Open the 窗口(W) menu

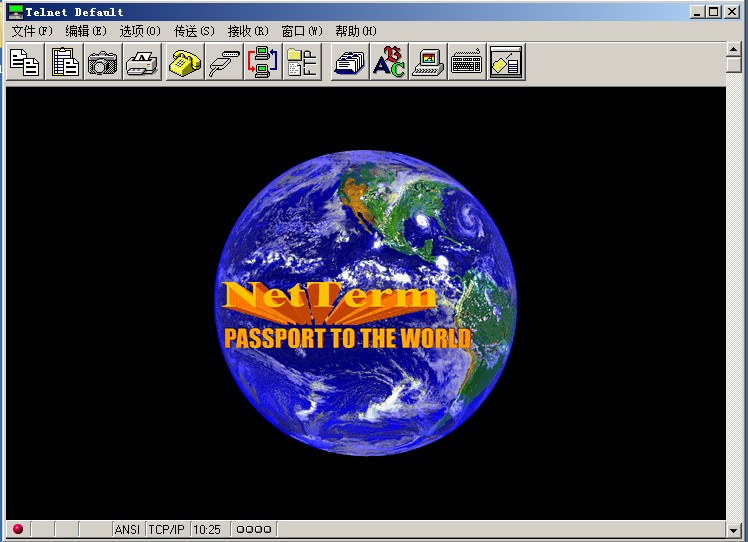coord(302,31)
